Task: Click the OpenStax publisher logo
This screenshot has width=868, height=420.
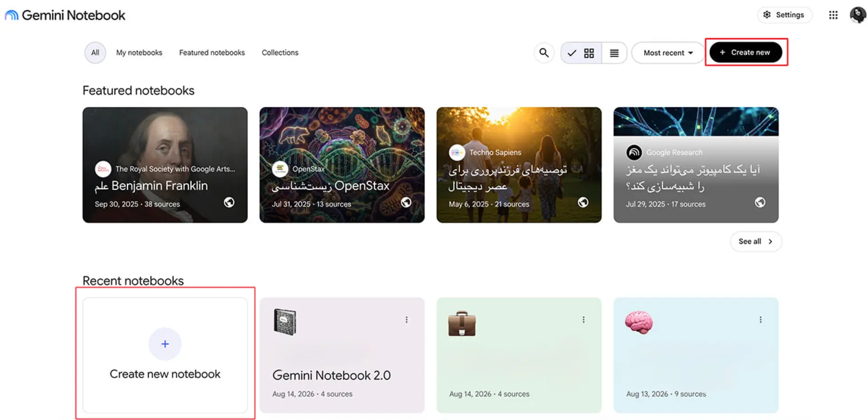Action: [280, 169]
